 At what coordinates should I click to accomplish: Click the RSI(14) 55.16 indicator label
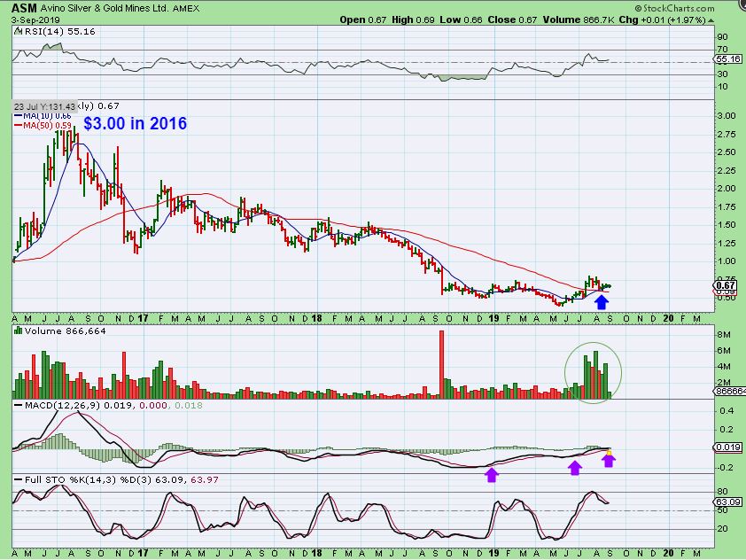click(x=59, y=31)
